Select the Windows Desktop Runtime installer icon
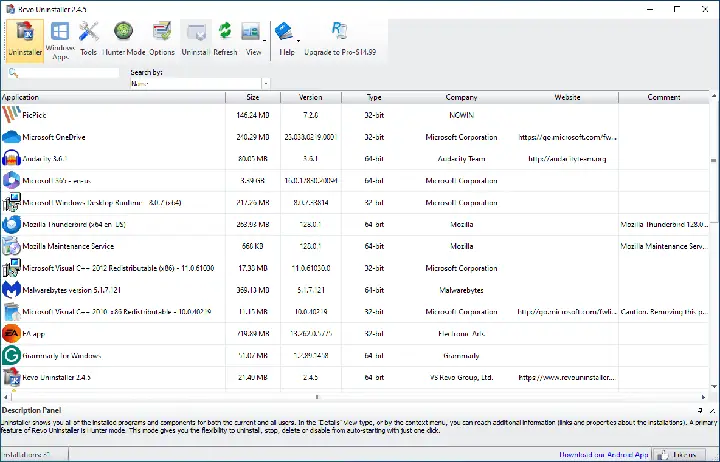 point(11,202)
